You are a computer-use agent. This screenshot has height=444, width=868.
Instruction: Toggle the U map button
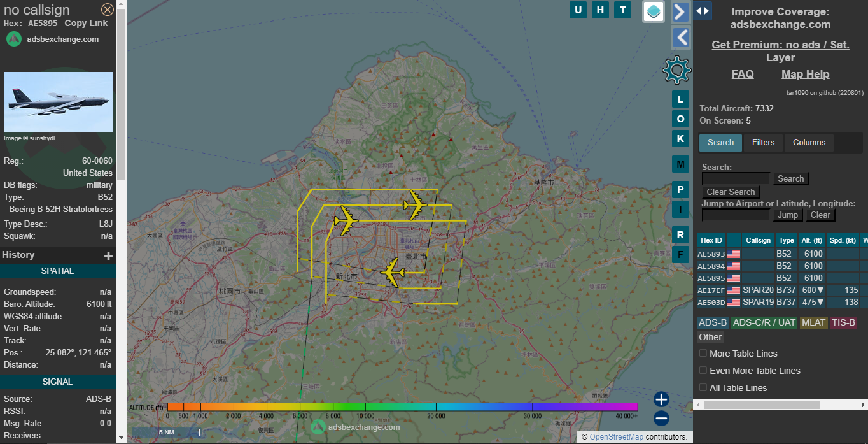578,10
